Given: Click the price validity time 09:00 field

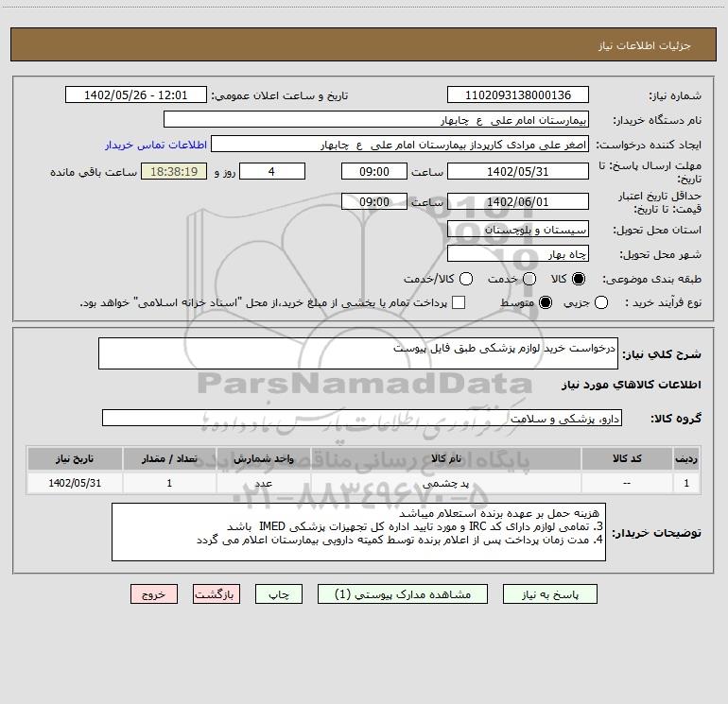Looking at the screenshot, I should click(x=374, y=201).
